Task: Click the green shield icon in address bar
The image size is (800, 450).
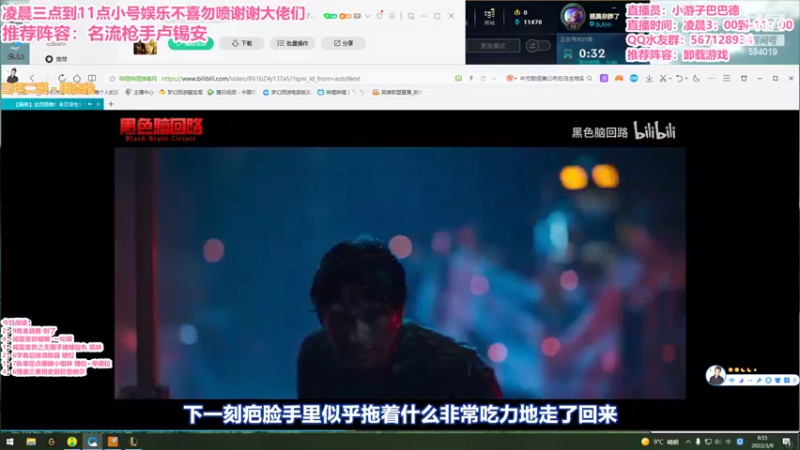Action: (x=458, y=78)
